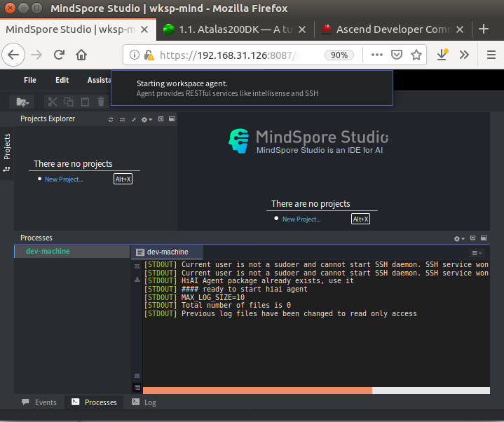Open Projects Explorer gear settings dropdown
The height and width of the screenshot is (422, 504).
(147, 120)
